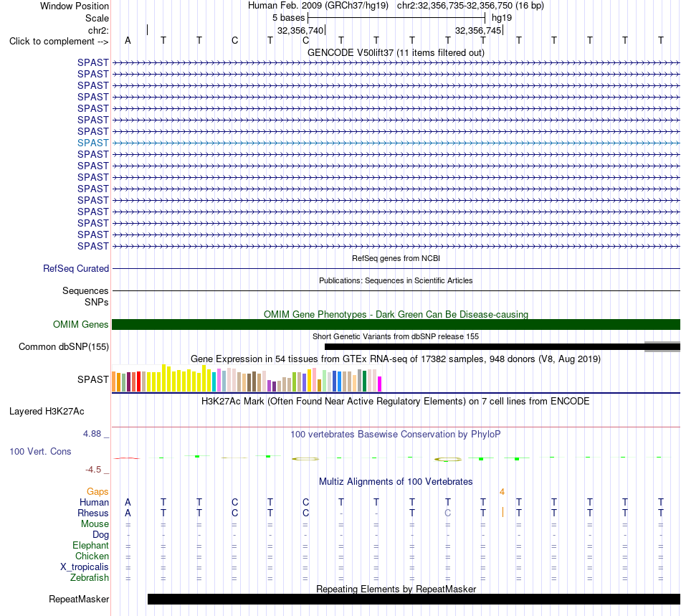Click the orange '4' gap count in Gaps row
Viewport: 681px width, 616px height.
502,492
